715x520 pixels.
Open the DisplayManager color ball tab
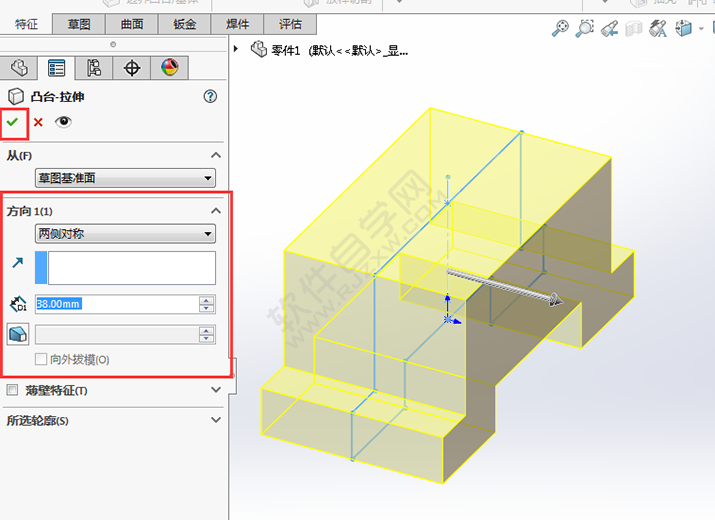[x=169, y=68]
